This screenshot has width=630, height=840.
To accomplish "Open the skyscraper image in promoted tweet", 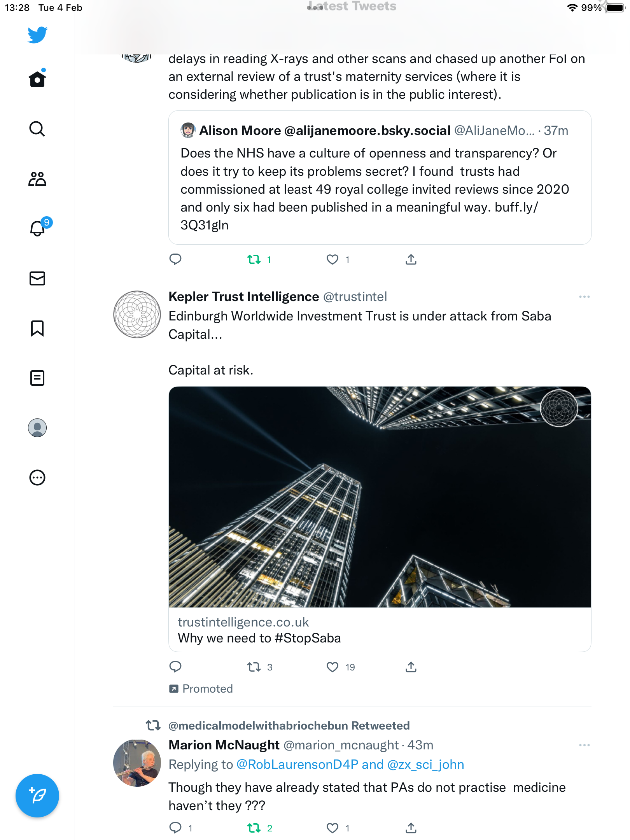I will click(x=380, y=497).
